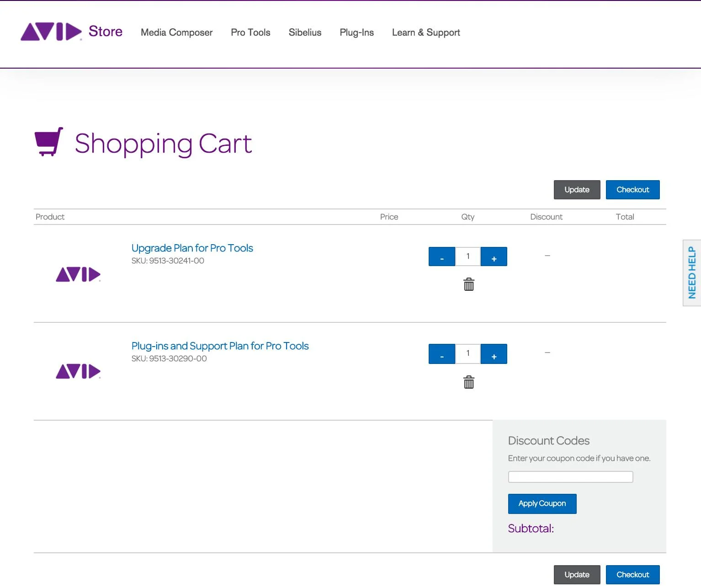Open the Learn & Support menu
The width and height of the screenshot is (701, 588).
point(426,32)
